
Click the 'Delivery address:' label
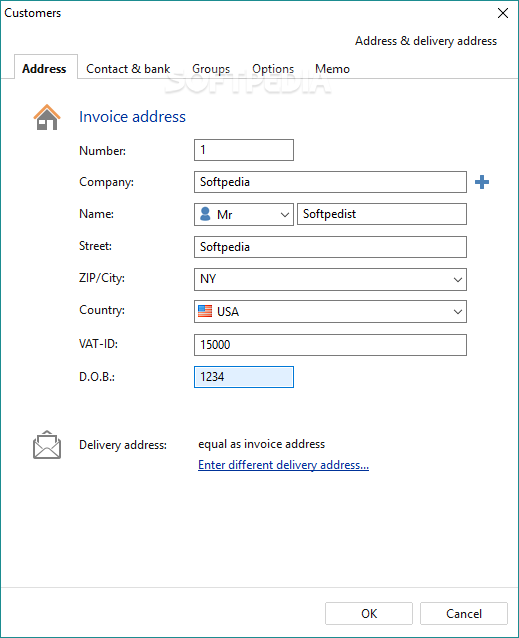pyautogui.click(x=123, y=445)
